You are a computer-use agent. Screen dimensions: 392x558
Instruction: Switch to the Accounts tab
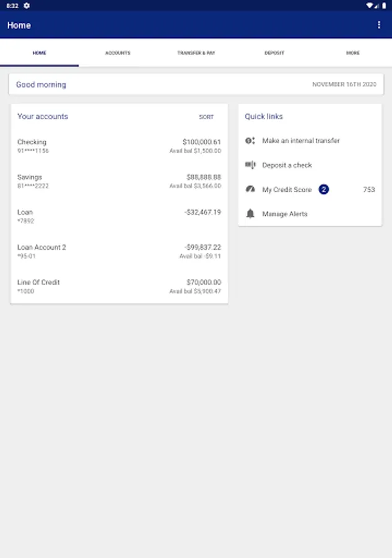tap(118, 53)
